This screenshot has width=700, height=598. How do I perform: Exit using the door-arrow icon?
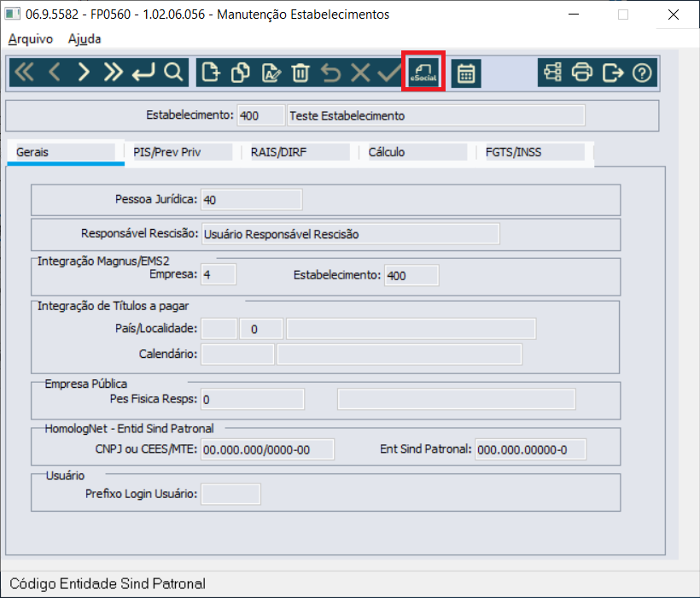coord(613,73)
